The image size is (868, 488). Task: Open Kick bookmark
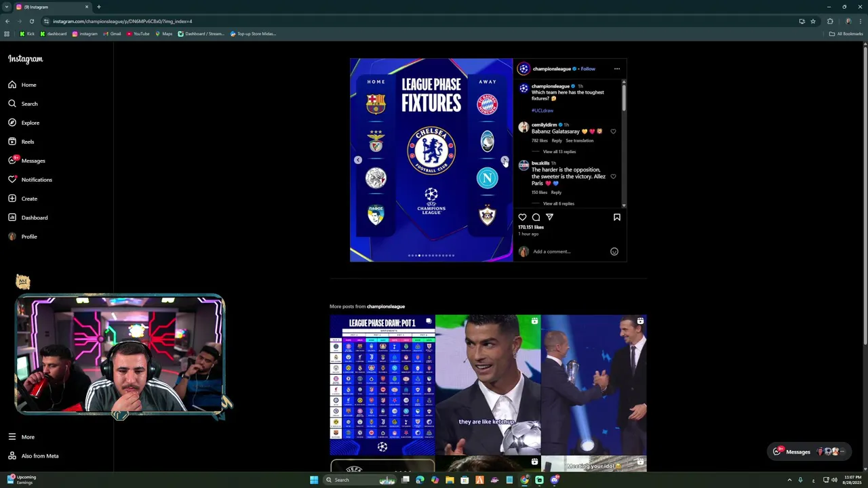[x=27, y=34]
